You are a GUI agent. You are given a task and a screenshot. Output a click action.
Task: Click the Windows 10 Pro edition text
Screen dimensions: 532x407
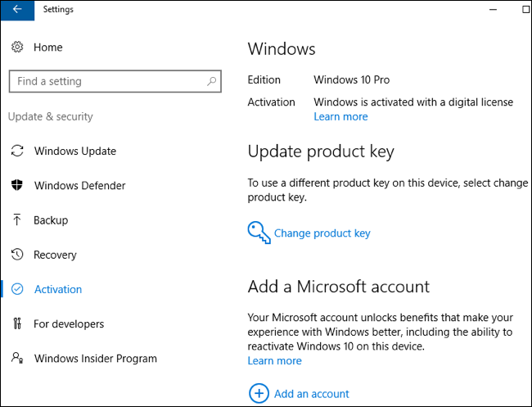(351, 79)
